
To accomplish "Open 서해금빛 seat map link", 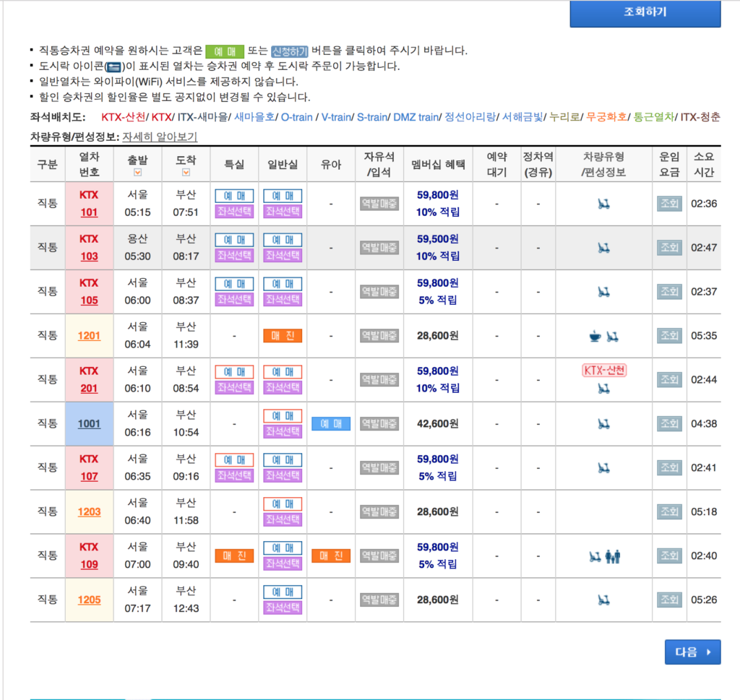I will (x=522, y=117).
